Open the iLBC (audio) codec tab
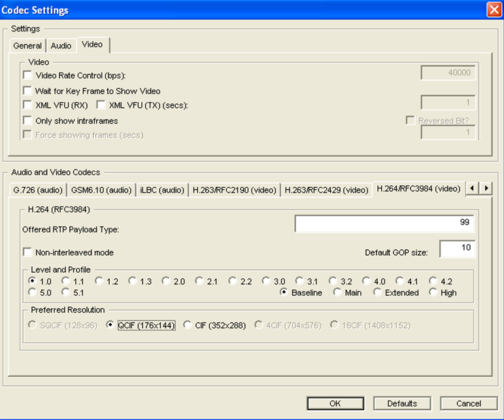 tap(162, 190)
